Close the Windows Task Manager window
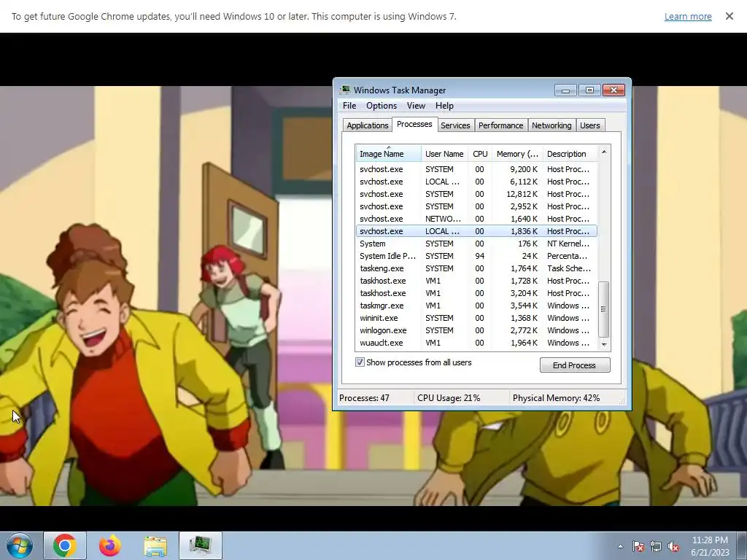747x560 pixels. [614, 90]
